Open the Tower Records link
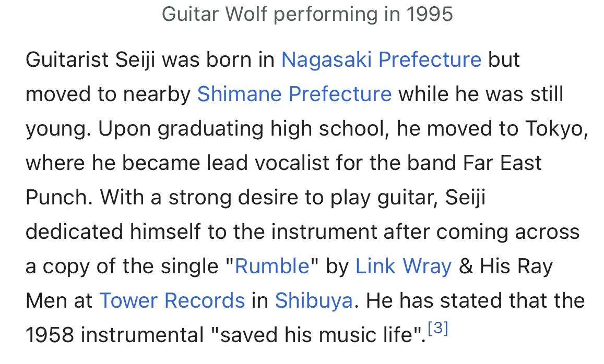Viewport: 604px width, 364px height. click(172, 300)
